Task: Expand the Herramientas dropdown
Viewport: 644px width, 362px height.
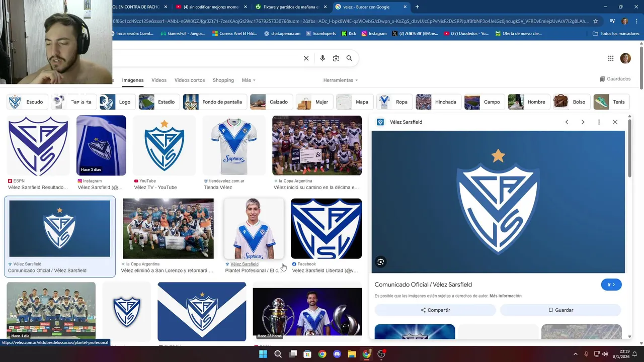Action: pos(341,80)
